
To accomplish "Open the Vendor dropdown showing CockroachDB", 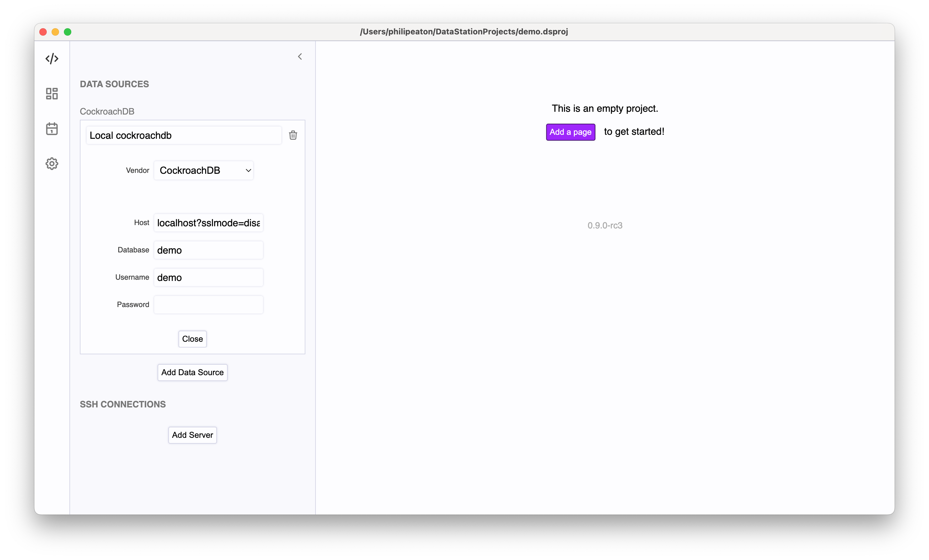I will (204, 170).
